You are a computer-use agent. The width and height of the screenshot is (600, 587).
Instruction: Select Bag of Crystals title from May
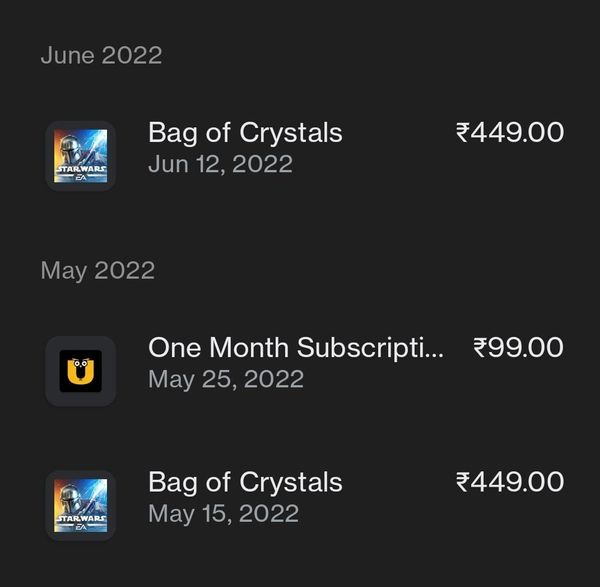pos(245,482)
